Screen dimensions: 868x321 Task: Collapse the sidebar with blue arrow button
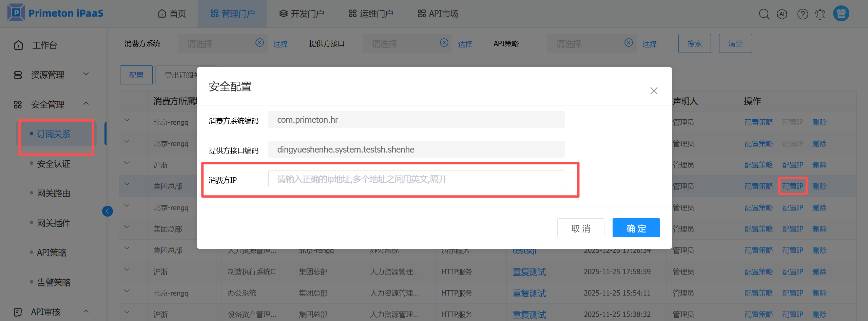108,211
